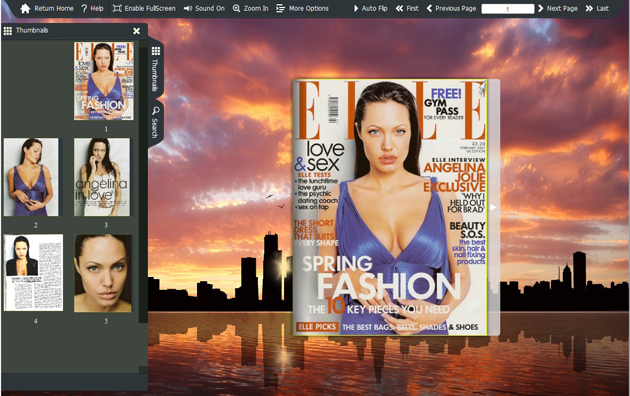Screen dimensions: 630x396
Task: Open thumbnail of page 3 angelina in love
Action: (x=102, y=177)
